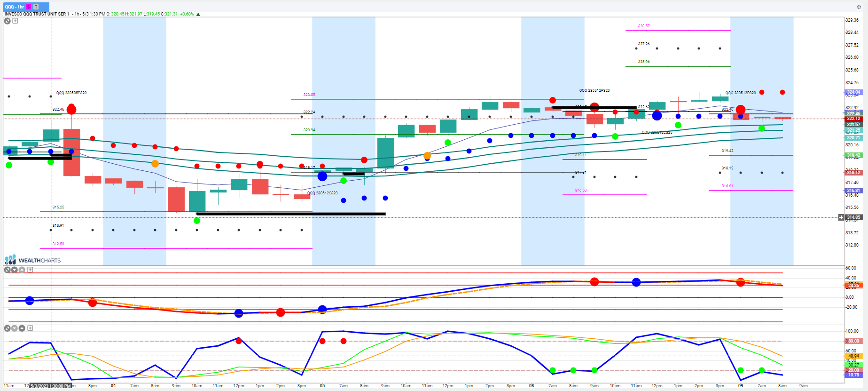Click the 24.36 oscillator value label
This screenshot has height=391, width=868.
[x=853, y=286]
